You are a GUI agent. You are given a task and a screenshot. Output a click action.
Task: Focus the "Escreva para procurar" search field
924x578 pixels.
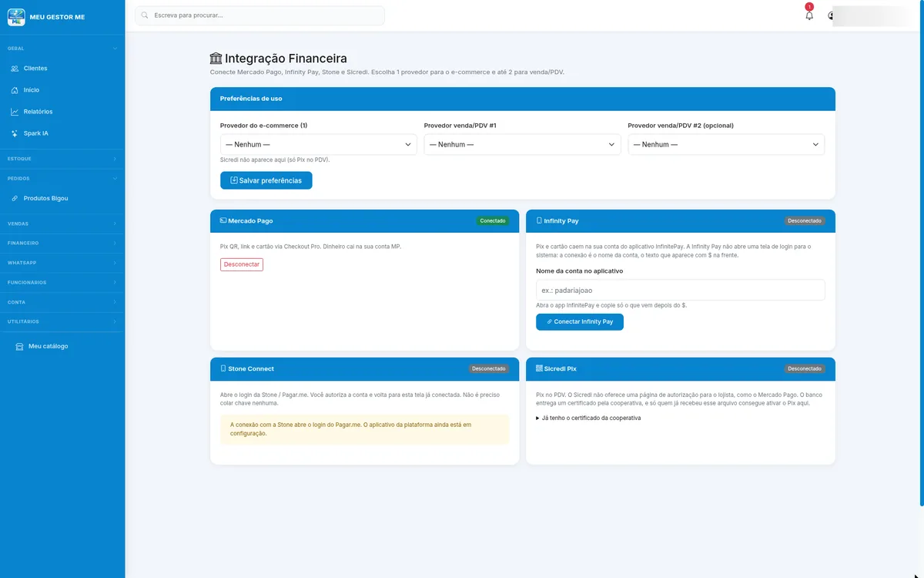259,15
